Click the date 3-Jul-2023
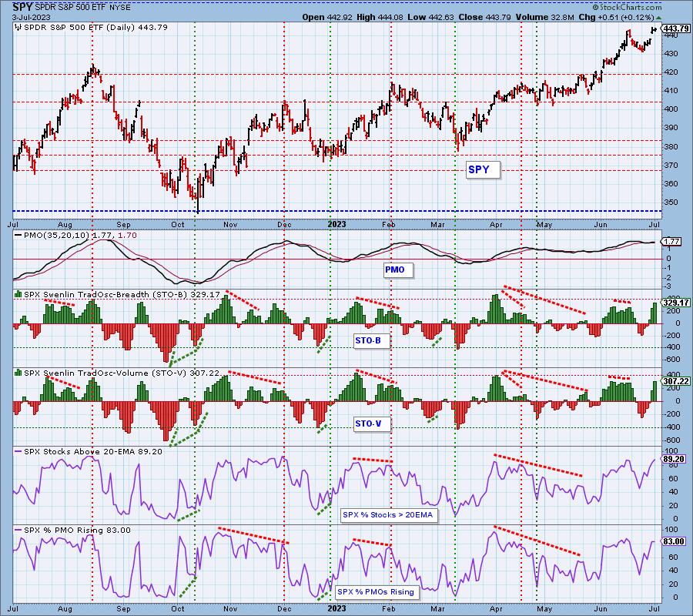The image size is (693, 616). (x=32, y=18)
